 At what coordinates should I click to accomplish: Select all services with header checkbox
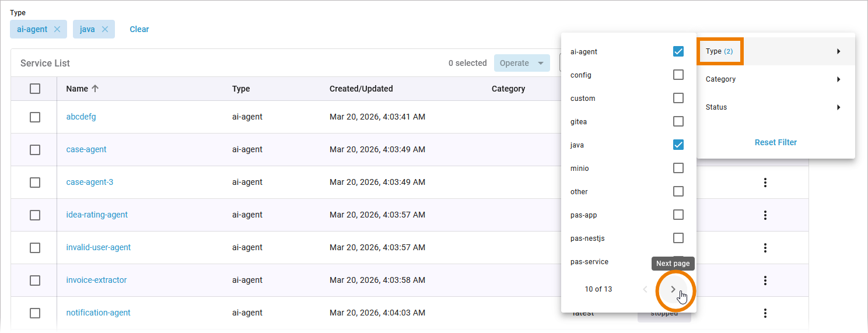[x=35, y=89]
